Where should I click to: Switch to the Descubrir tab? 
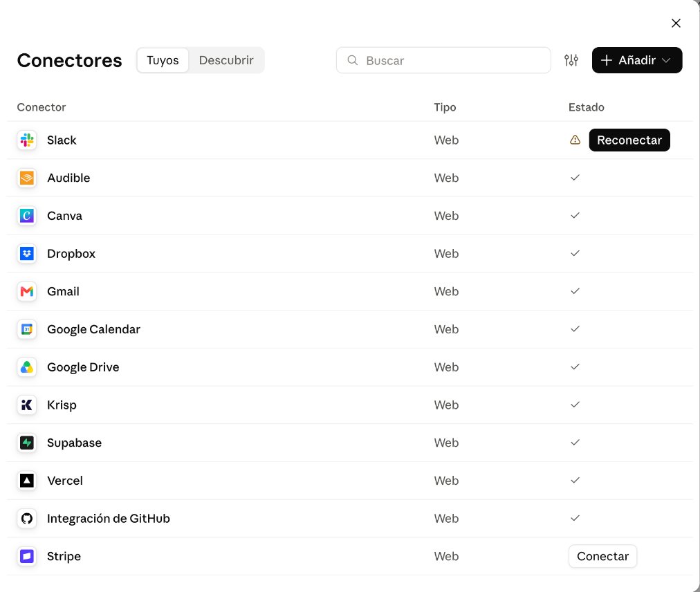click(226, 60)
